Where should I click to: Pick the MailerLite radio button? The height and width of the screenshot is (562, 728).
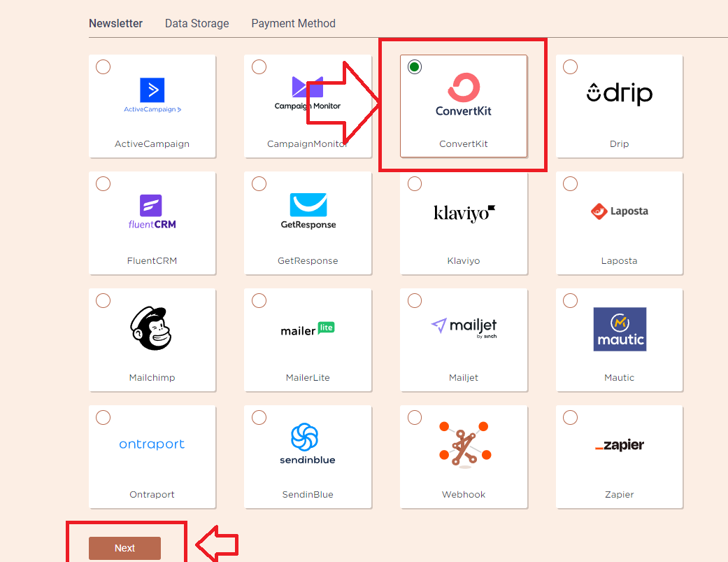(259, 300)
